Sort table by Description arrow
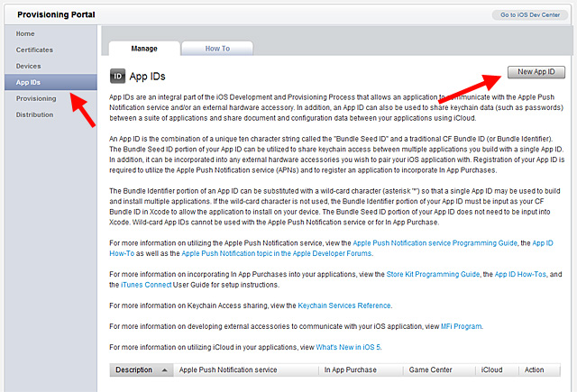This screenshot has width=577, height=392. pyautogui.click(x=166, y=369)
